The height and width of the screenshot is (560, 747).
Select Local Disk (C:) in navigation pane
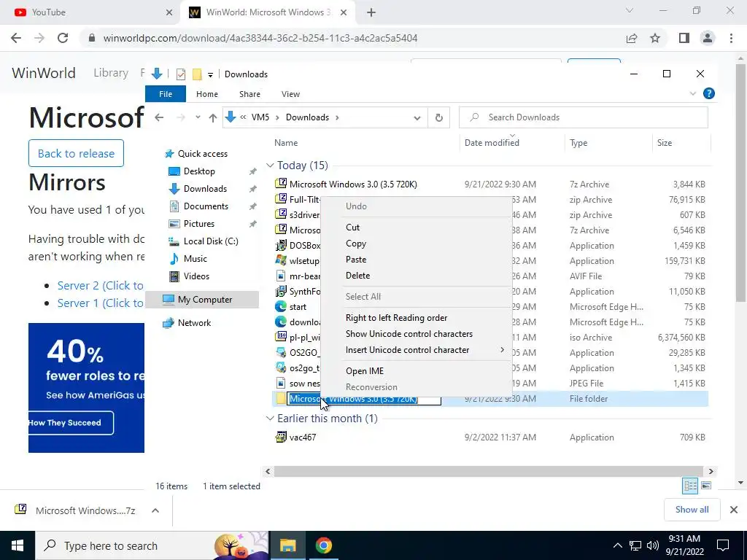point(211,241)
